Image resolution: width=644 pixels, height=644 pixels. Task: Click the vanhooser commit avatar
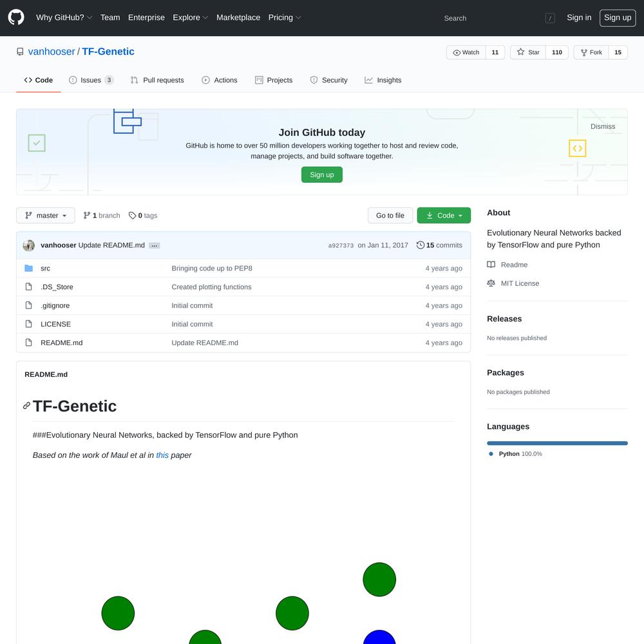[x=29, y=245]
